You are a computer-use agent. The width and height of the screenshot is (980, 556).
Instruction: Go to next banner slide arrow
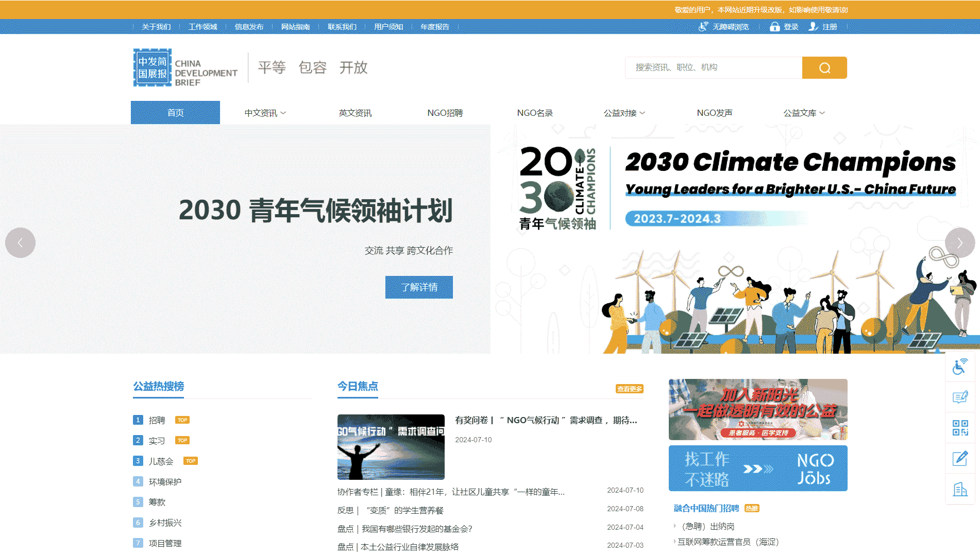click(960, 242)
